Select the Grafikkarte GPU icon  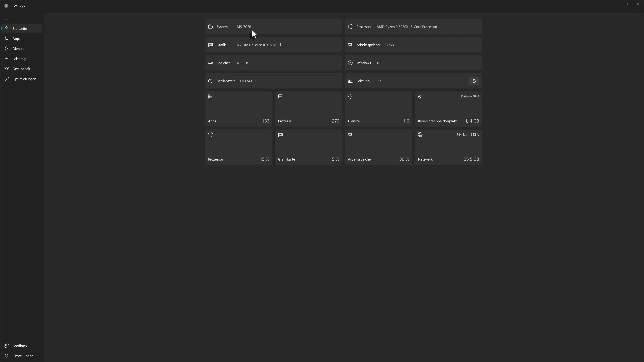280,134
